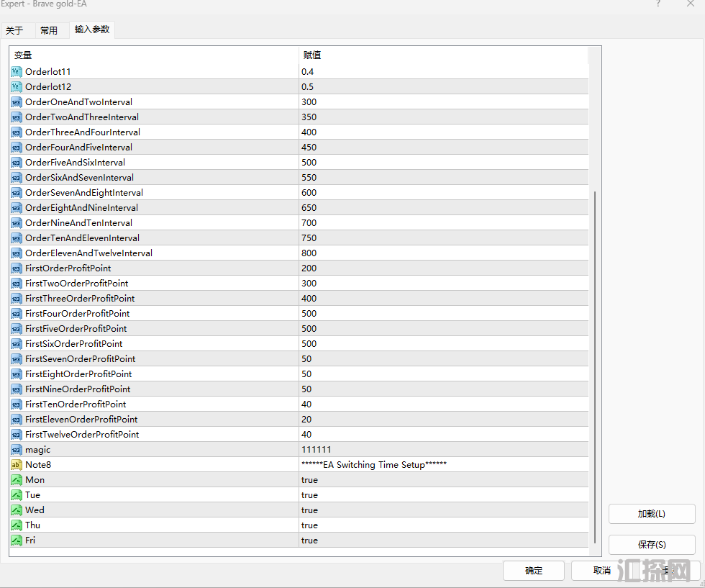Confirm with the 确定 button
Viewport: 705px width, 588px height.
(534, 571)
